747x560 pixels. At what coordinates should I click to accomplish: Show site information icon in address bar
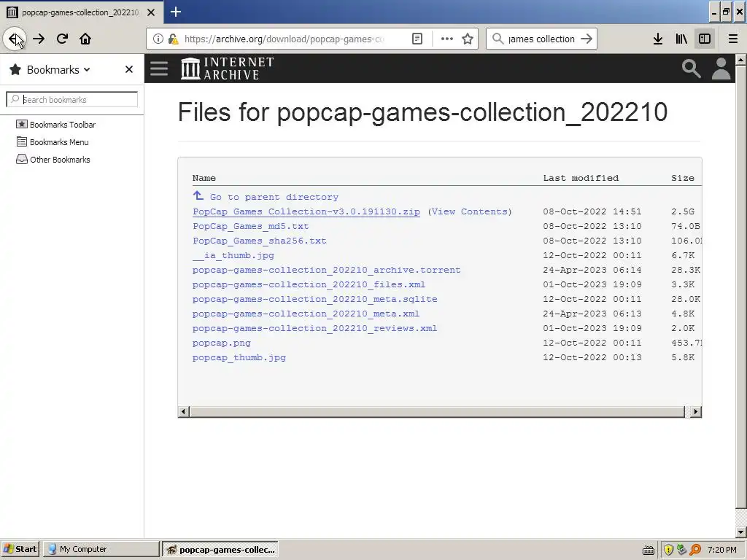tap(158, 39)
